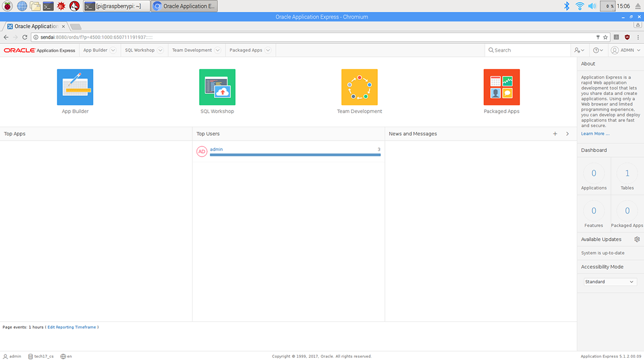This screenshot has width=644, height=362.
Task: Click into the Search field
Action: [529, 50]
